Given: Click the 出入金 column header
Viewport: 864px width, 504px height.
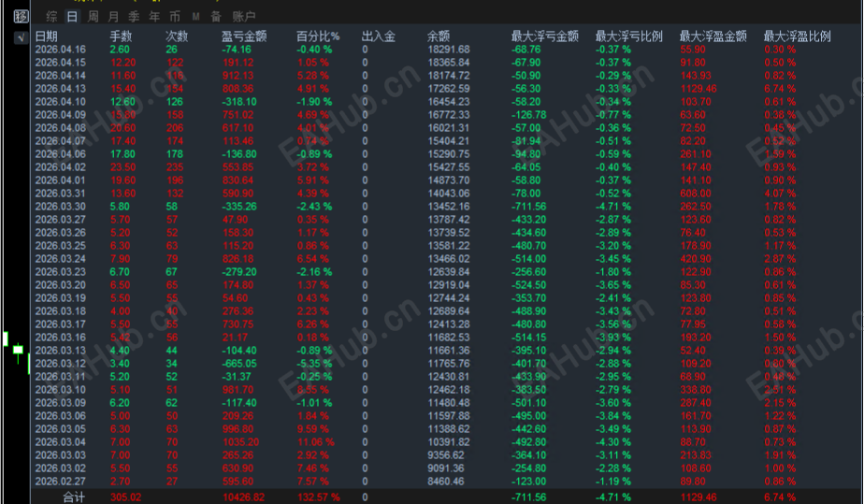Looking at the screenshot, I should coord(379,36).
